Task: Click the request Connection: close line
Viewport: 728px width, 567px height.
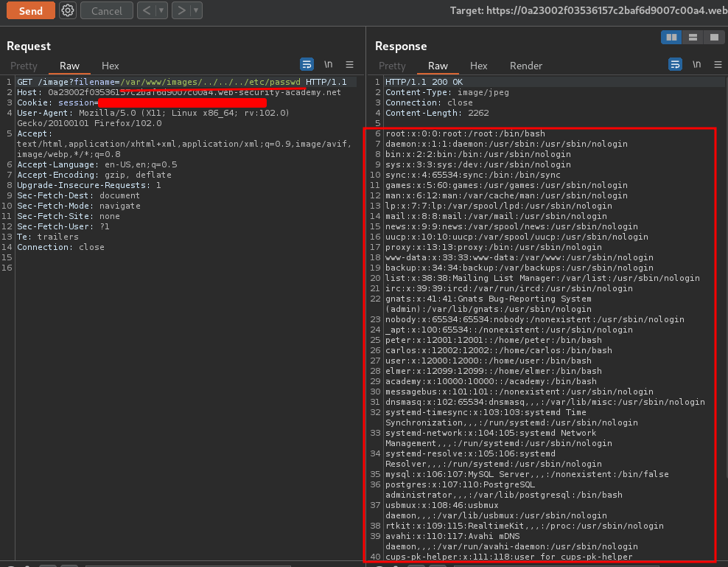Action: click(x=61, y=247)
